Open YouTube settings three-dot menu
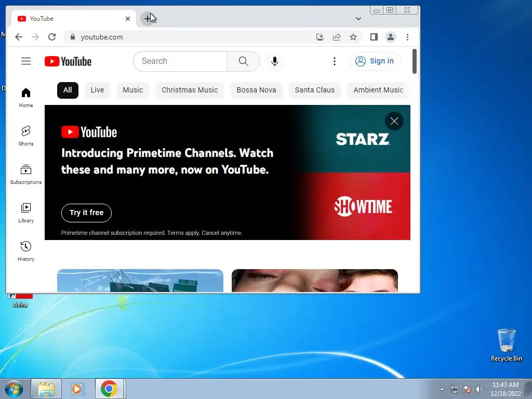Screen dimensions: 532x399 coord(335,61)
